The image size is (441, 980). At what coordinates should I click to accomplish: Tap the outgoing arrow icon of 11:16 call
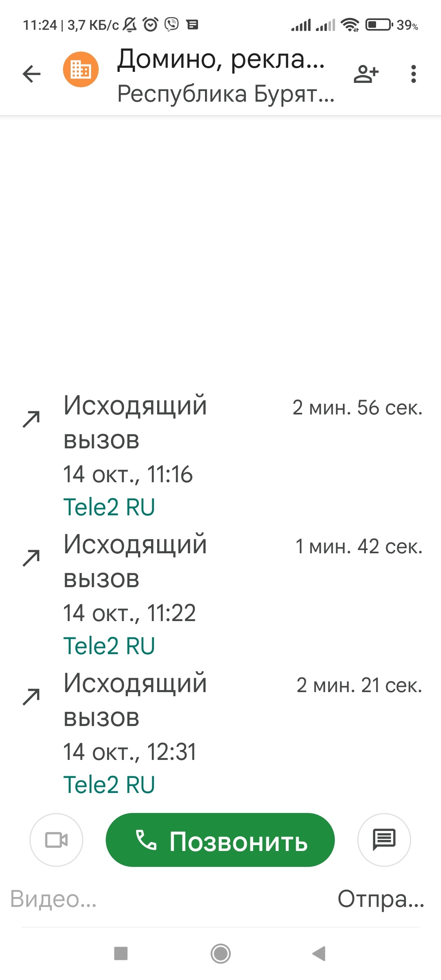tap(31, 419)
